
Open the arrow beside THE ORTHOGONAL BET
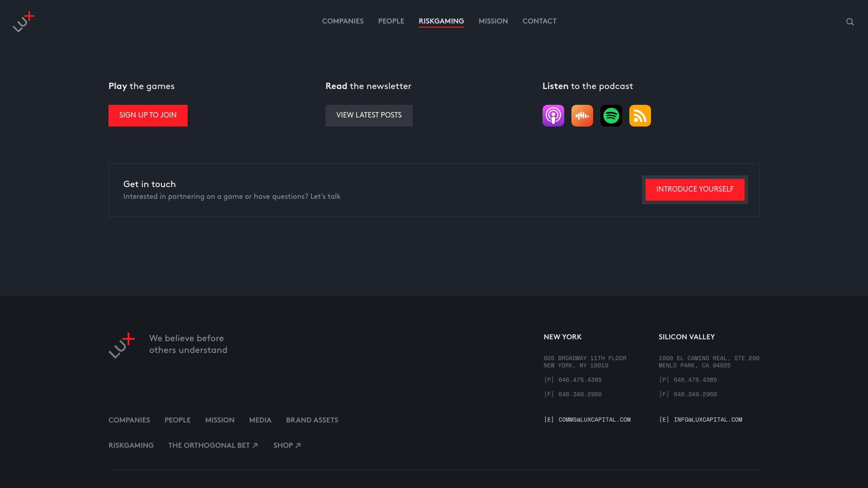(255, 445)
